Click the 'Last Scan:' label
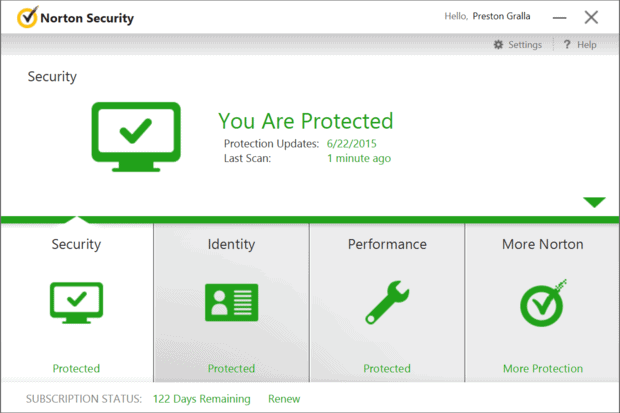This screenshot has width=620, height=413. click(x=248, y=158)
